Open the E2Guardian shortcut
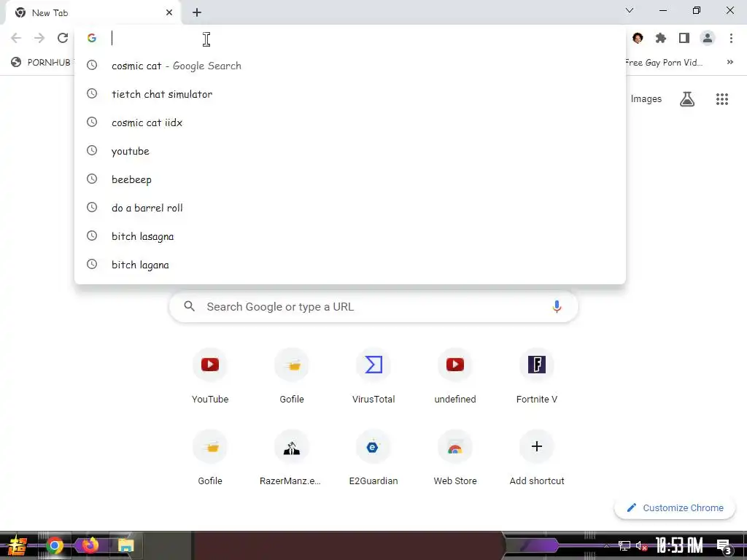 tap(373, 457)
